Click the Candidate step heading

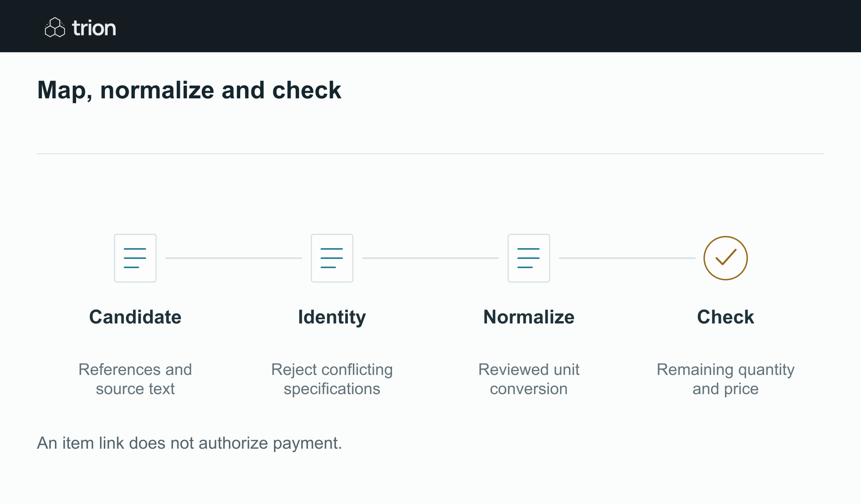coord(135,317)
